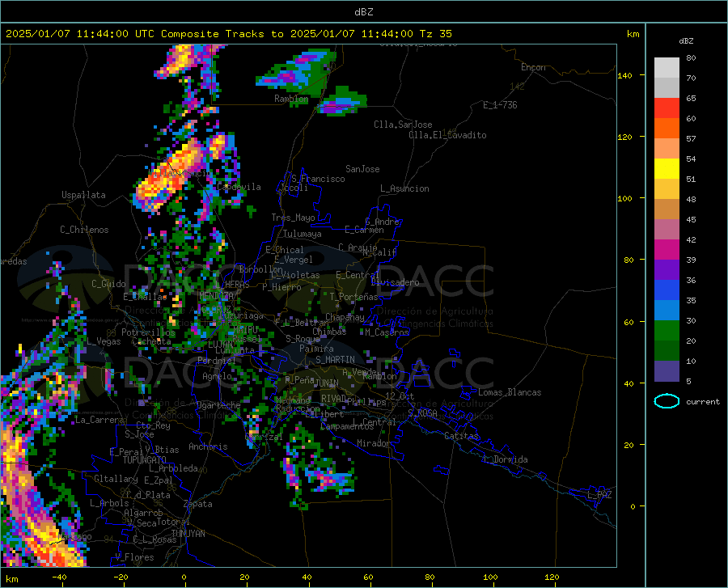This screenshot has width=728, height=588.
Task: Select the 'Clla.El_Cavadito' label
Action: [447, 135]
